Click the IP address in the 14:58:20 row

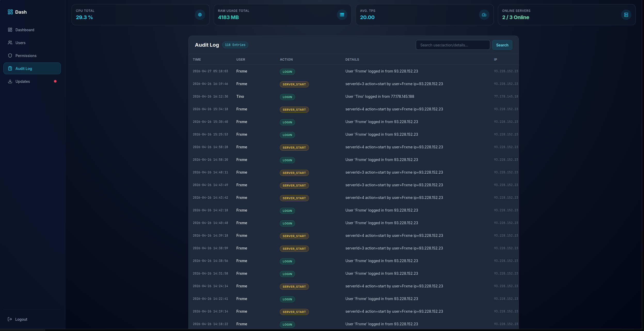(506, 160)
